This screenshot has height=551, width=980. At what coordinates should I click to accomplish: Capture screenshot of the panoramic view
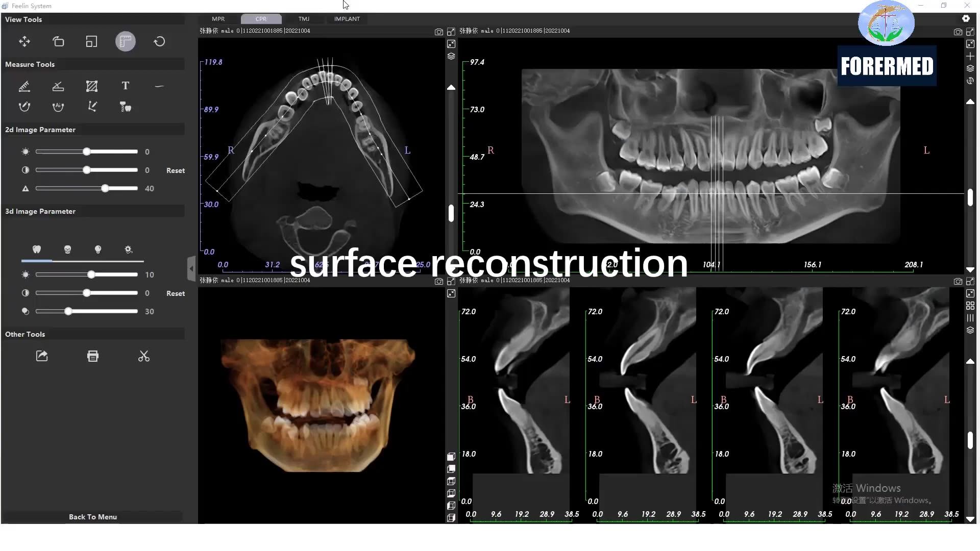point(958,31)
